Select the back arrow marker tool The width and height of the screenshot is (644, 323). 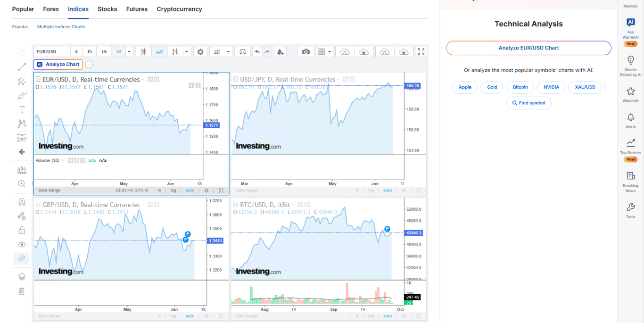pyautogui.click(x=22, y=152)
